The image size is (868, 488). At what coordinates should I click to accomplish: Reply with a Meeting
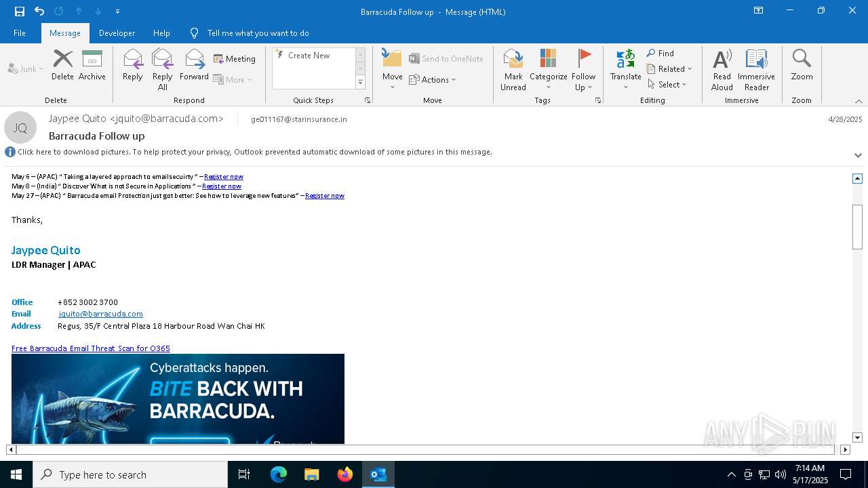(x=235, y=59)
